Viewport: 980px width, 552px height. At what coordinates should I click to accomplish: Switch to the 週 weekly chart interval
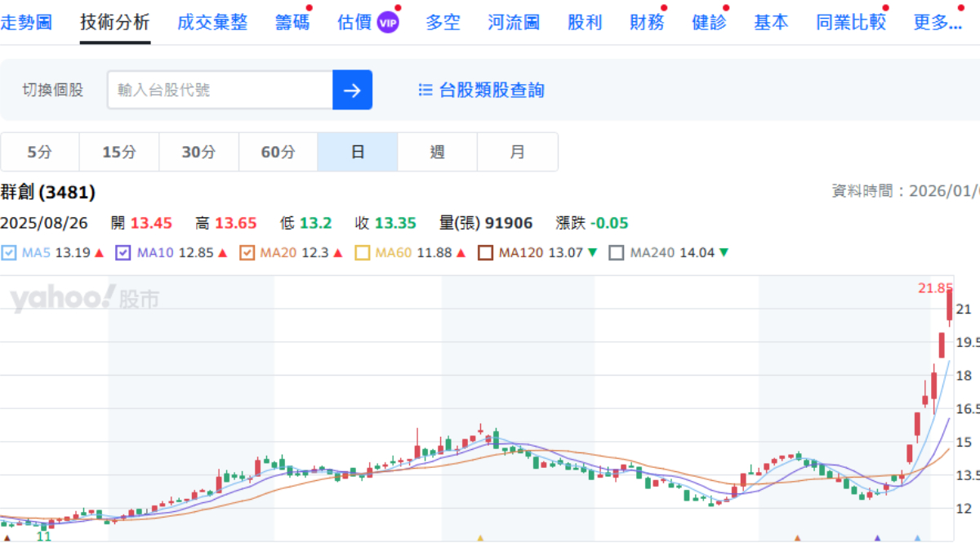tap(437, 152)
